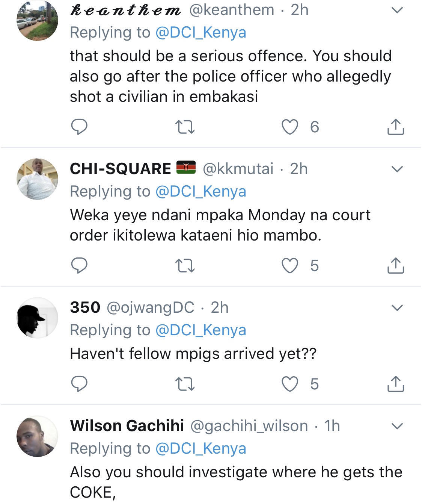Open @DCI_Kenya link in keanthem's reply
Image resolution: width=422 pixels, height=504 pixels.
(201, 32)
